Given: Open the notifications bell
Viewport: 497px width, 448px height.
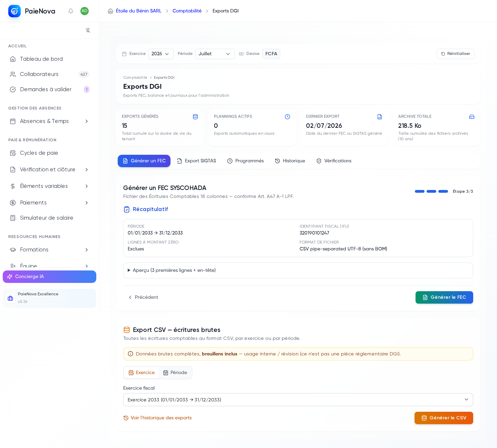Looking at the screenshot, I should click(71, 11).
